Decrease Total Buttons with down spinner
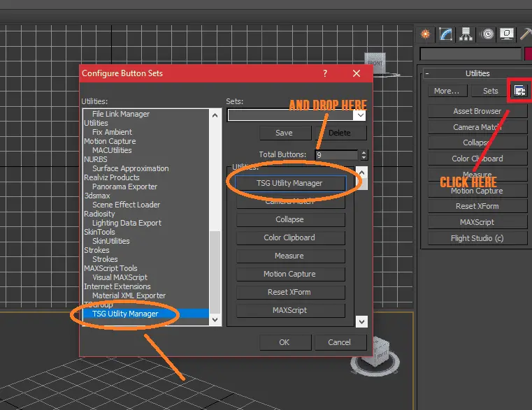Screen dimensions: 532x410 coord(364,158)
